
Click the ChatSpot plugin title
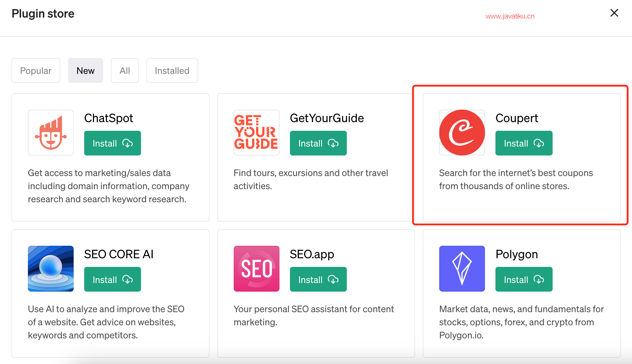[109, 118]
